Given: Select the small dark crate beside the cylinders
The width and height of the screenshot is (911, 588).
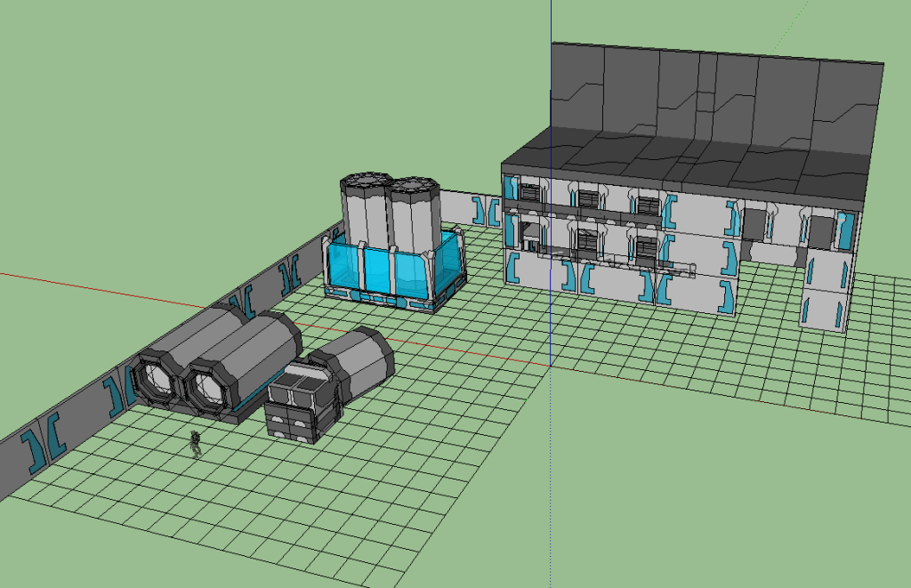Looking at the screenshot, I should pyautogui.click(x=302, y=401).
